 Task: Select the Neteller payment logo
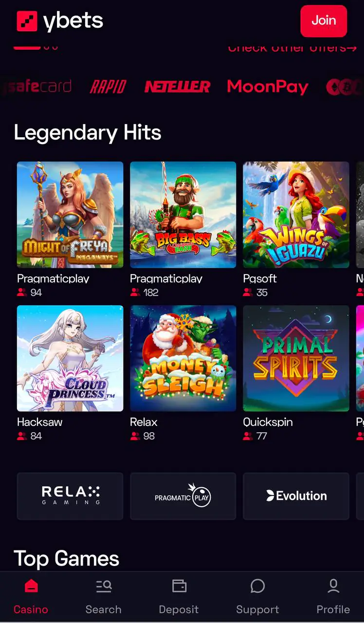tap(177, 87)
